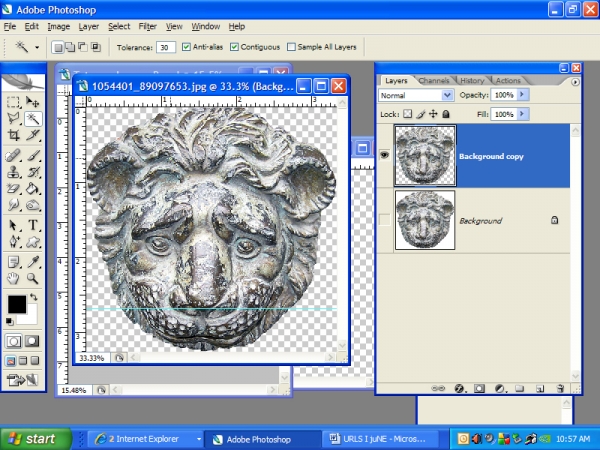Open the Filter menu

click(x=148, y=26)
